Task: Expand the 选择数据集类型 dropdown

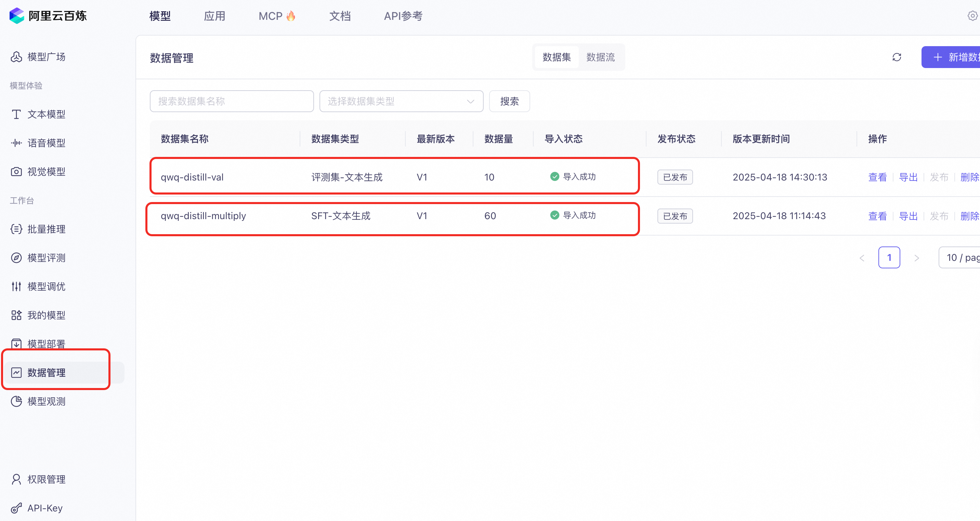Action: pos(401,102)
